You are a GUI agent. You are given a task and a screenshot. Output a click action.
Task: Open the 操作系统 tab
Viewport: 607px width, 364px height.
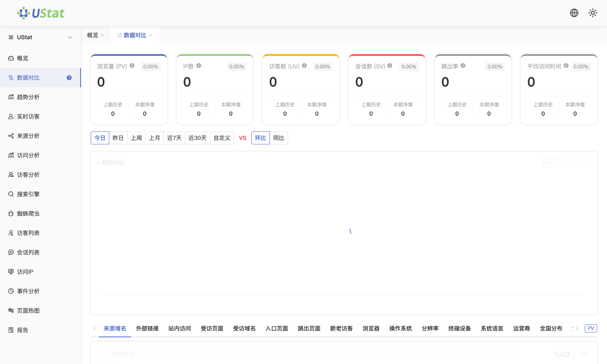point(401,328)
